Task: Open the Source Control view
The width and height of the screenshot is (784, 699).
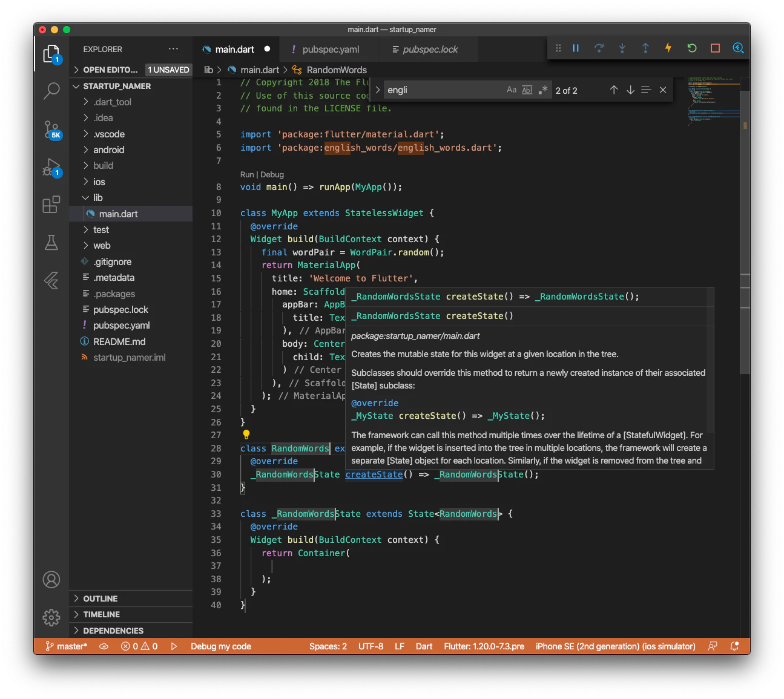Action: coord(51,129)
